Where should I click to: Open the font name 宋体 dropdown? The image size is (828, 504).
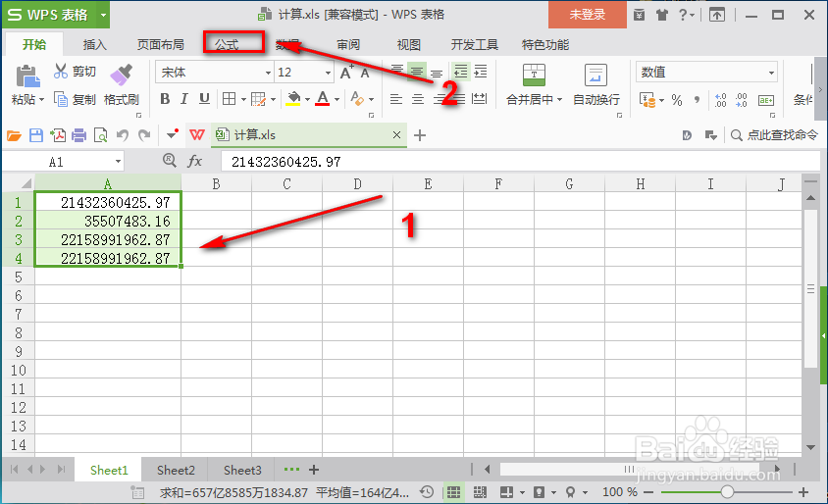(268, 73)
